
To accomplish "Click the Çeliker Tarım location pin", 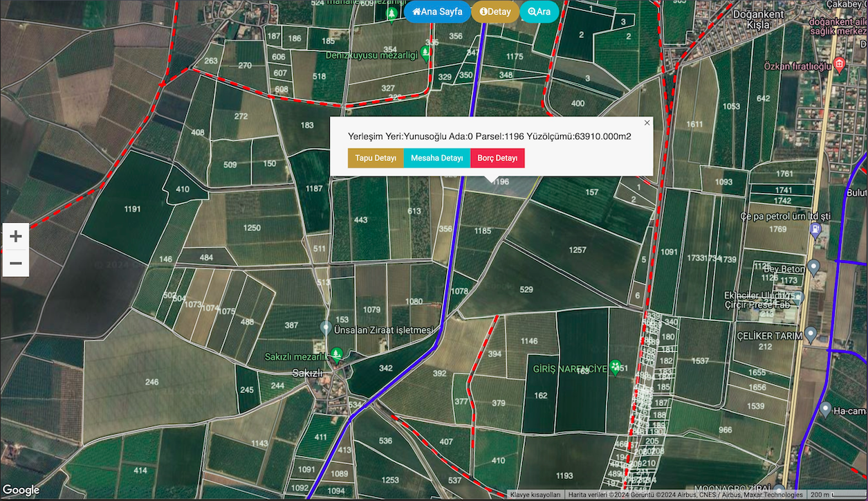I will click(x=811, y=335).
